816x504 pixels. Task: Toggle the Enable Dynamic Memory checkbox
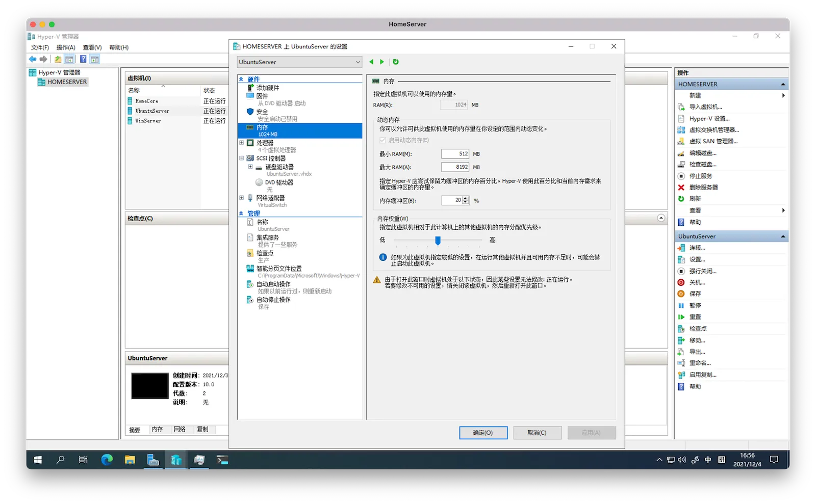click(x=382, y=140)
